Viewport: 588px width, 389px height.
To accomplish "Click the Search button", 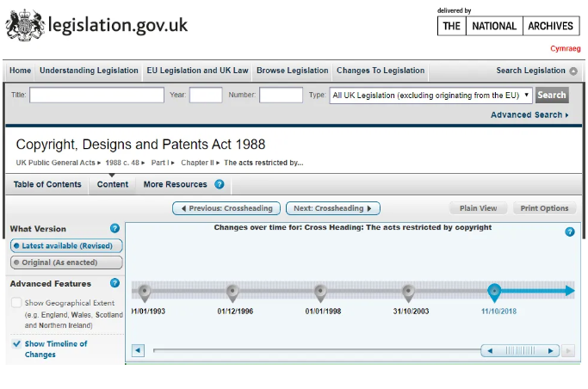I will pyautogui.click(x=552, y=96).
